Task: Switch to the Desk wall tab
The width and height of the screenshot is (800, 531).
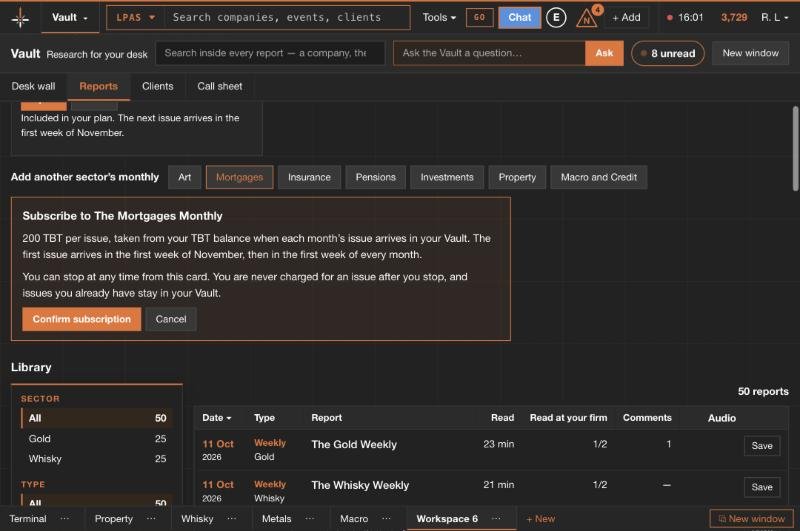Action: [x=34, y=86]
